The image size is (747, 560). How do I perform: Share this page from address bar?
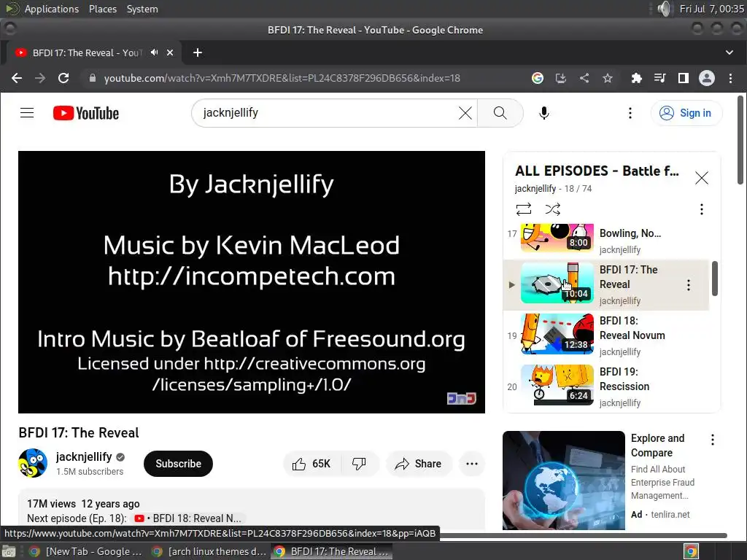pos(584,78)
